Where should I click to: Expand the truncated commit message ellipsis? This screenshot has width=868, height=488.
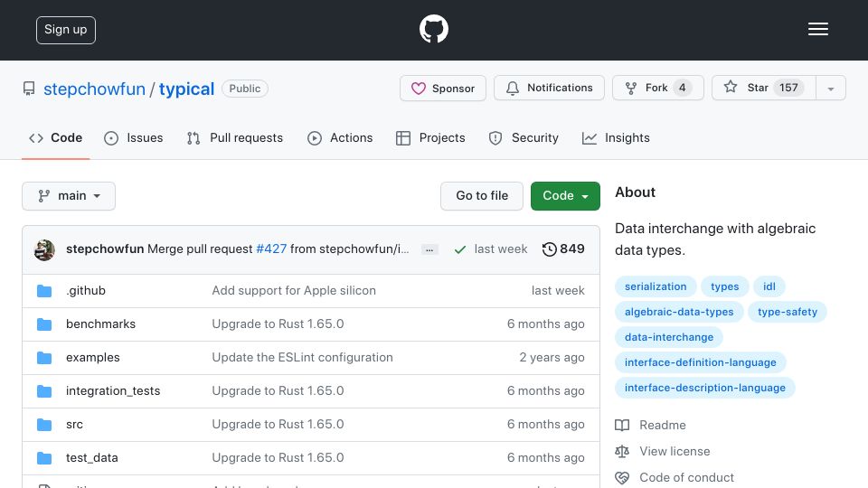pyautogui.click(x=429, y=250)
